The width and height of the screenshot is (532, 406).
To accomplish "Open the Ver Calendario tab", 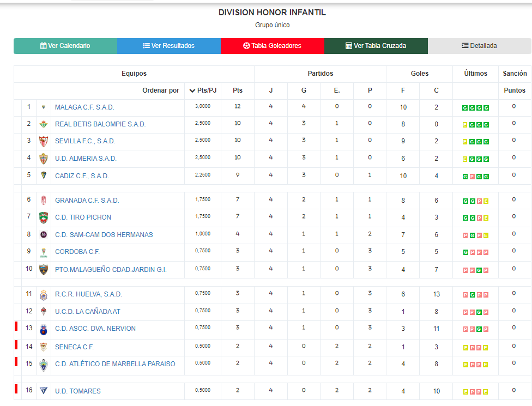I will click(x=65, y=46).
